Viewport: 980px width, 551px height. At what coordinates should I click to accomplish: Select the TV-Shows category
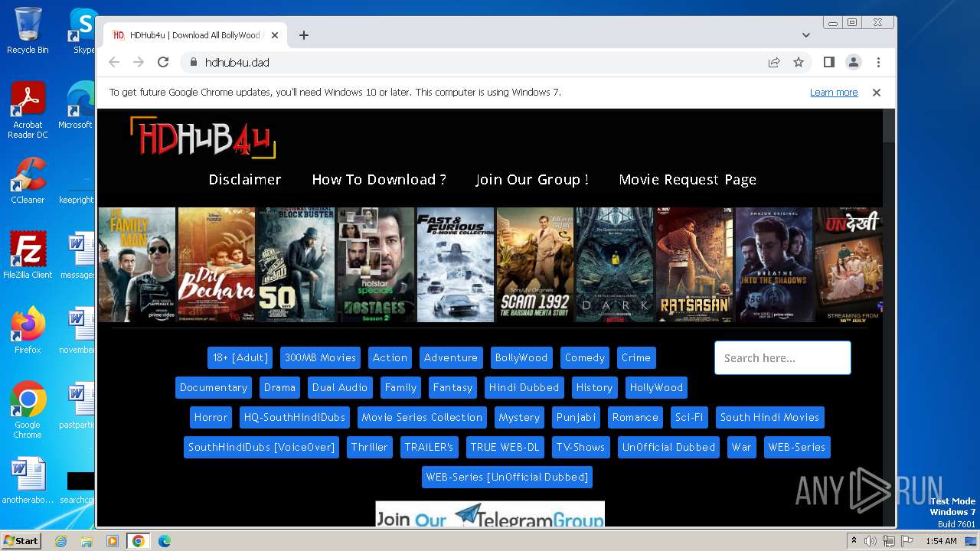[580, 448]
